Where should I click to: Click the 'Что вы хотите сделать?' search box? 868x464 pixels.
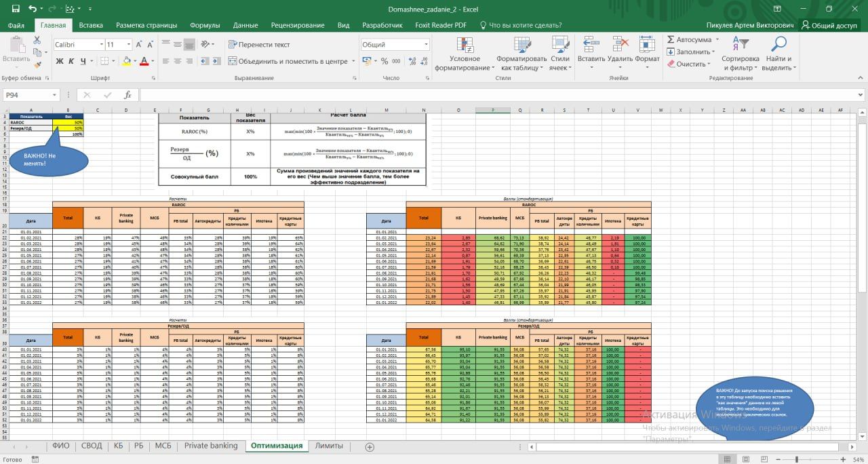(x=521, y=25)
